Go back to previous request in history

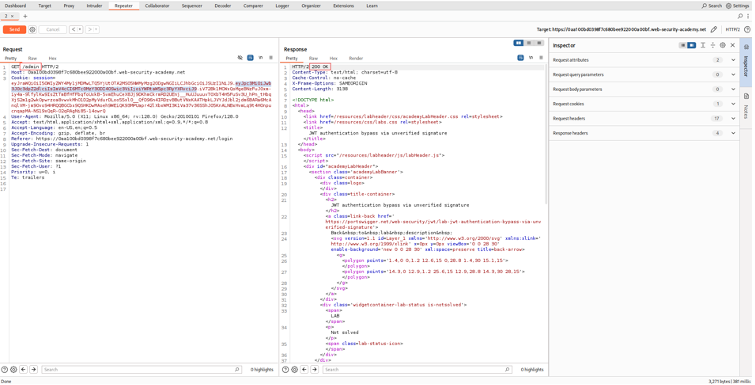tap(74, 29)
